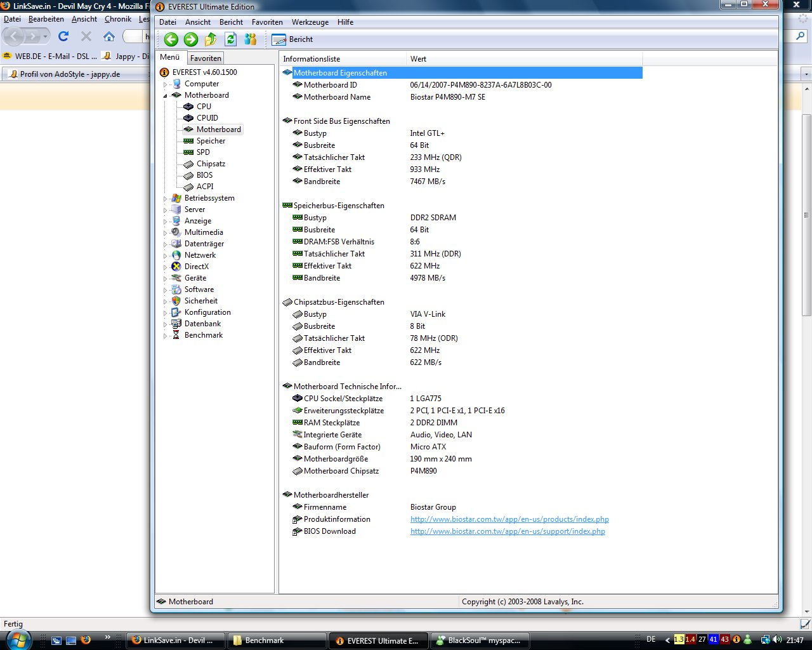812x650 pixels.
Task: Switch to the Favoriten tab
Action: (206, 58)
